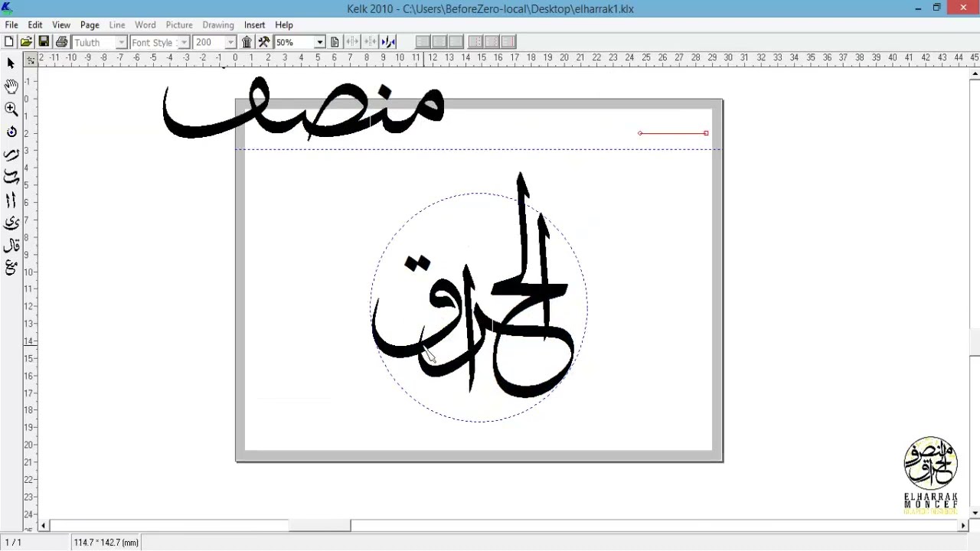Screen dimensions: 980x551
Task: Open the Help menu
Action: pos(284,24)
